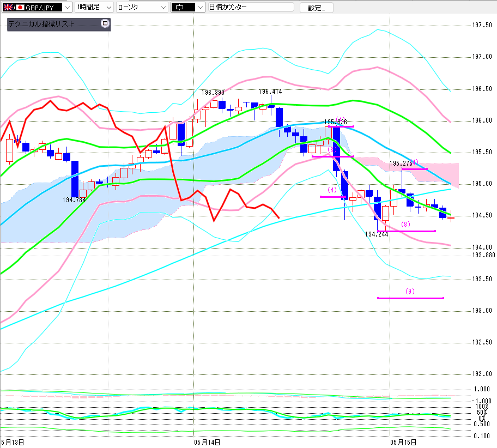Image resolution: width=497 pixels, height=448 pixels.
Task: Click the 0.100 indicator scale label
Action: click(x=482, y=436)
